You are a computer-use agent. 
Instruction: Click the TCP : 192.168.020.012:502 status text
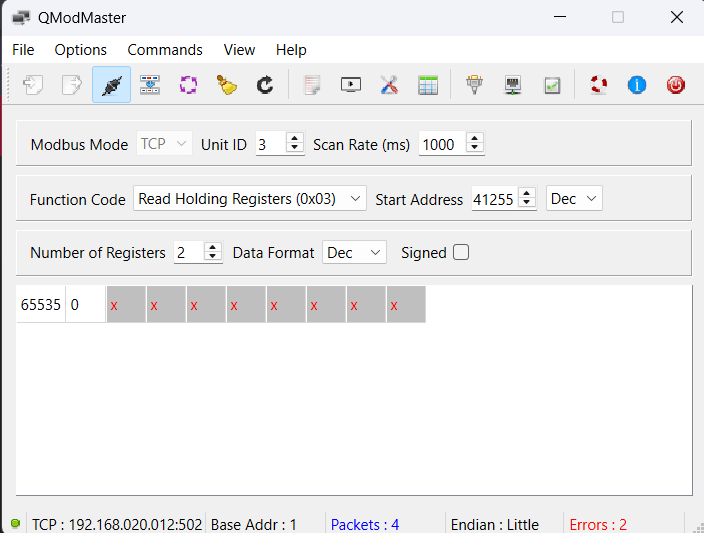pyautogui.click(x=117, y=524)
